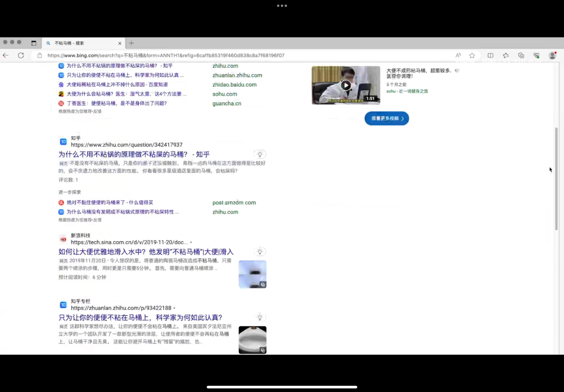564x392 pixels.
Task: Click the 新浪科技 site logo icon
Action: pos(63,239)
